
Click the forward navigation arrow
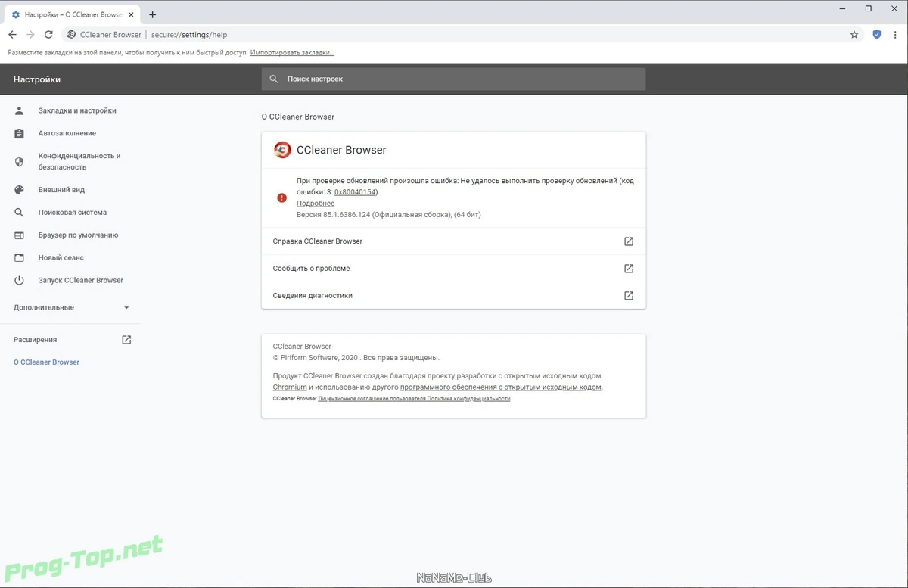point(31,34)
